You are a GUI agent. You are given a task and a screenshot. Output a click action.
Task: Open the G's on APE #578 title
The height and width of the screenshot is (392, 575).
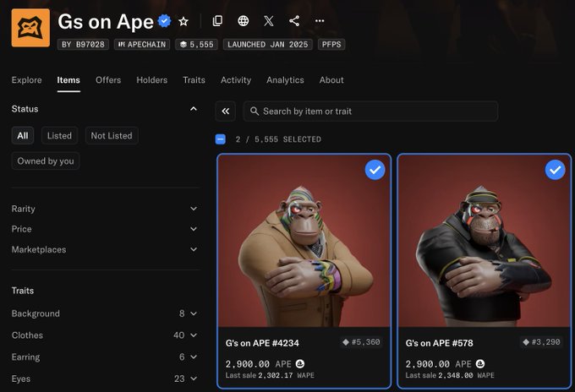tap(440, 343)
